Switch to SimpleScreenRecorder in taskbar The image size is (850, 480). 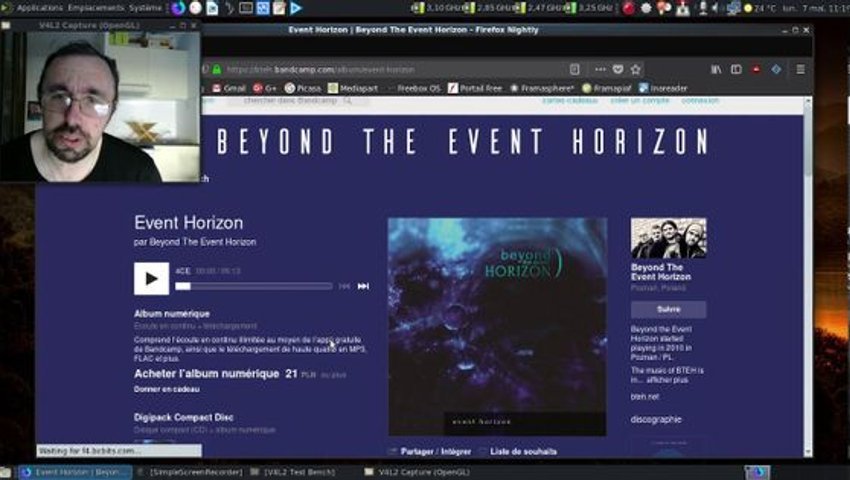click(190, 472)
